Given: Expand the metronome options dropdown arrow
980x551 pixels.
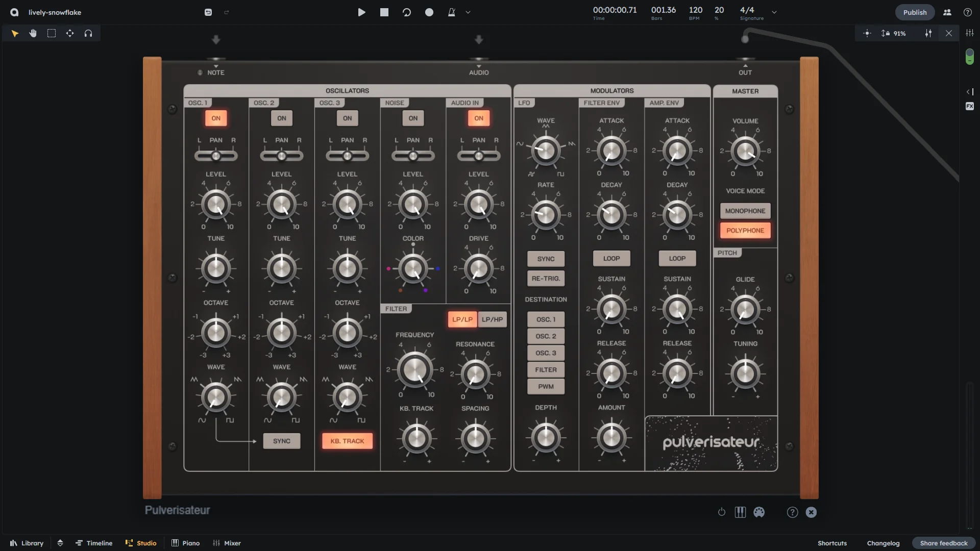Looking at the screenshot, I should [x=468, y=13].
